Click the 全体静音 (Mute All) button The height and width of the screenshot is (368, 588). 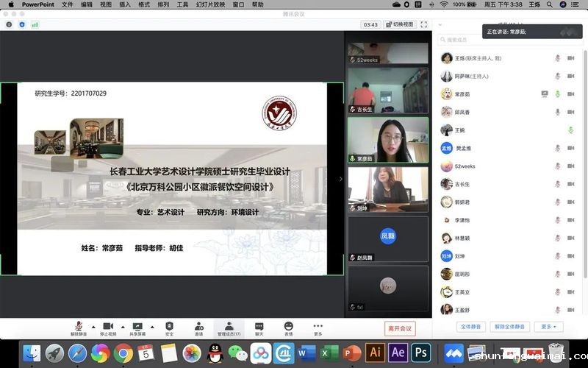470,326
